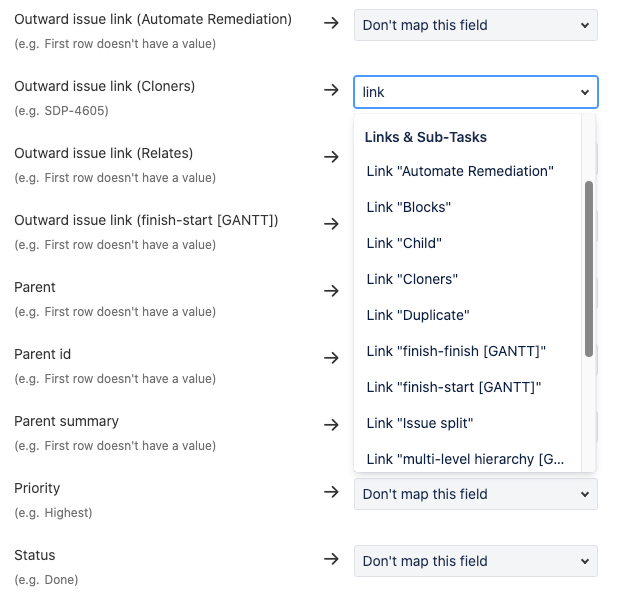Select Link "multi-level hierarchy" truncated option
Image resolution: width=632 pixels, height=610 pixels.
pos(468,459)
